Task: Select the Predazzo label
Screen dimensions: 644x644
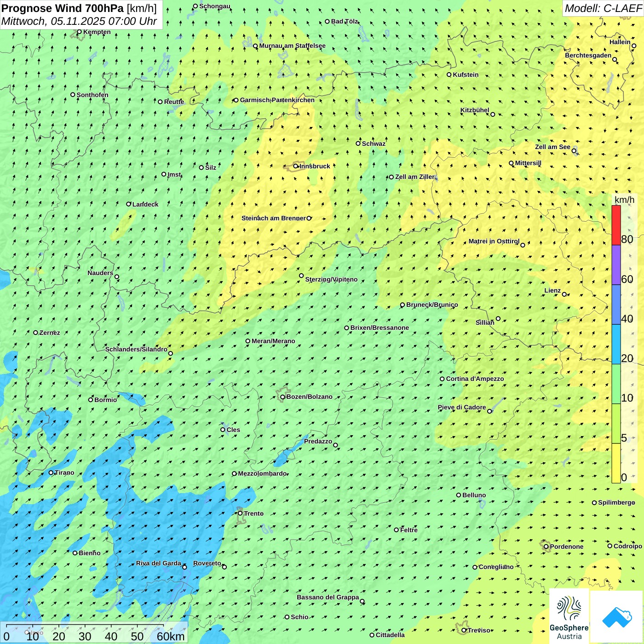Action: point(318,442)
